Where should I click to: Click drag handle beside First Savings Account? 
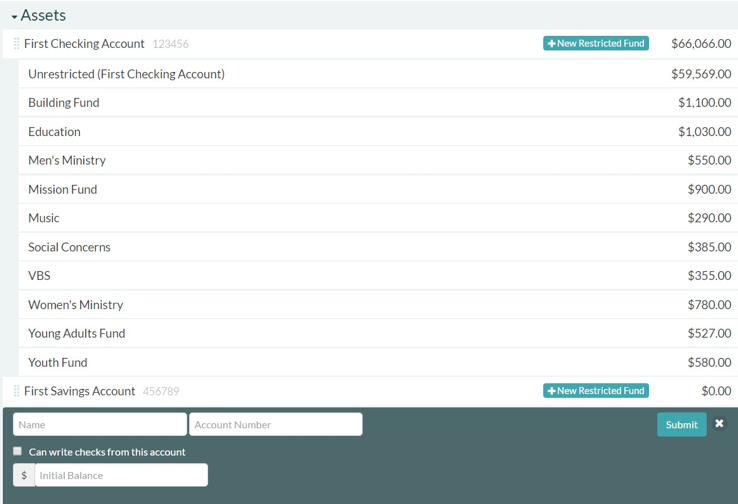(16, 391)
